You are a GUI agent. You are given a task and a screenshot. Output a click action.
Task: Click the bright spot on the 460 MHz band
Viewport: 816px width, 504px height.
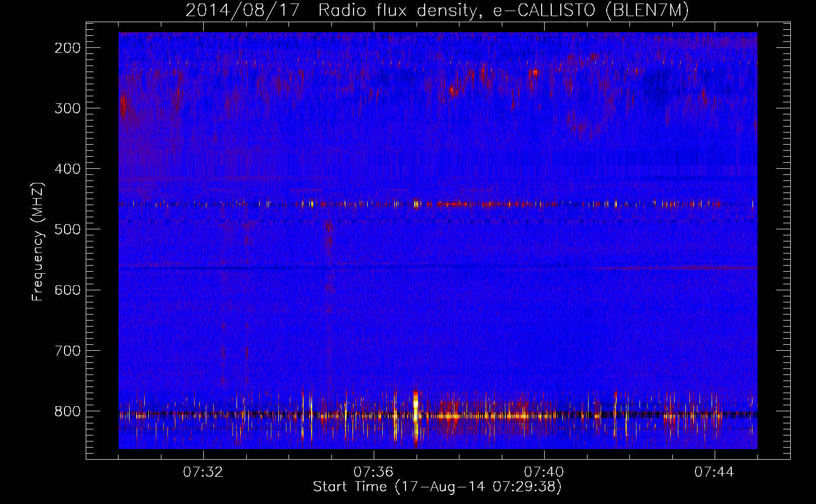point(416,204)
